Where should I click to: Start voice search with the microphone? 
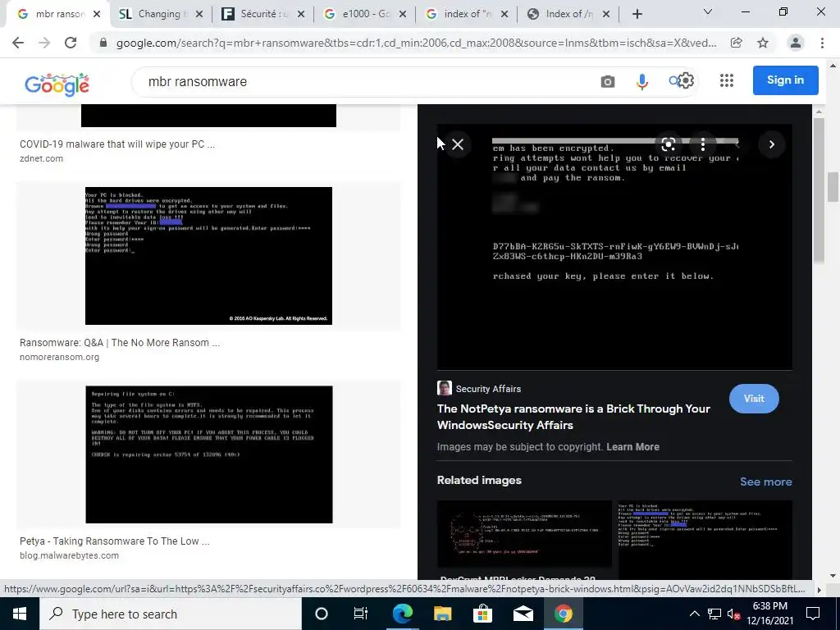click(641, 81)
